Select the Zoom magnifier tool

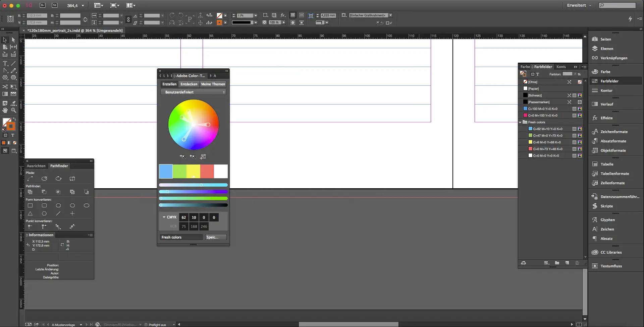tap(13, 110)
